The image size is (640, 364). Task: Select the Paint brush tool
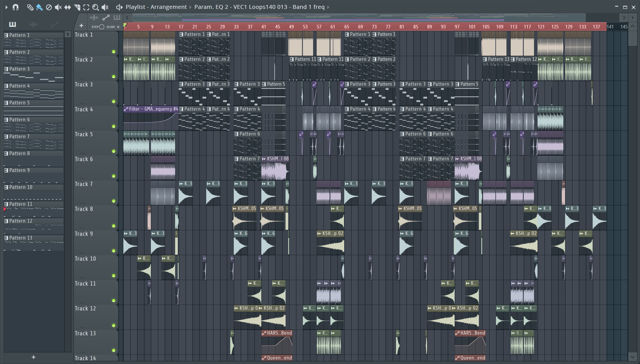pyautogui.click(x=39, y=7)
